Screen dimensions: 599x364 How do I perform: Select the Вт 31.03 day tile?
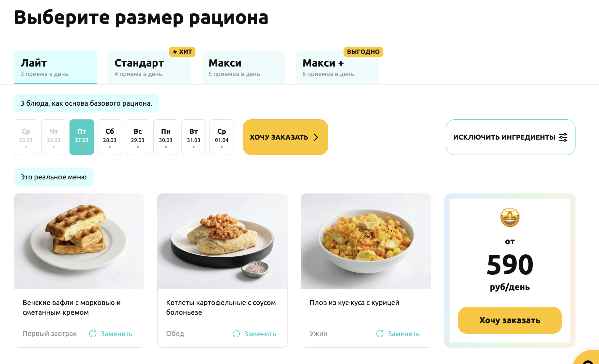point(193,137)
